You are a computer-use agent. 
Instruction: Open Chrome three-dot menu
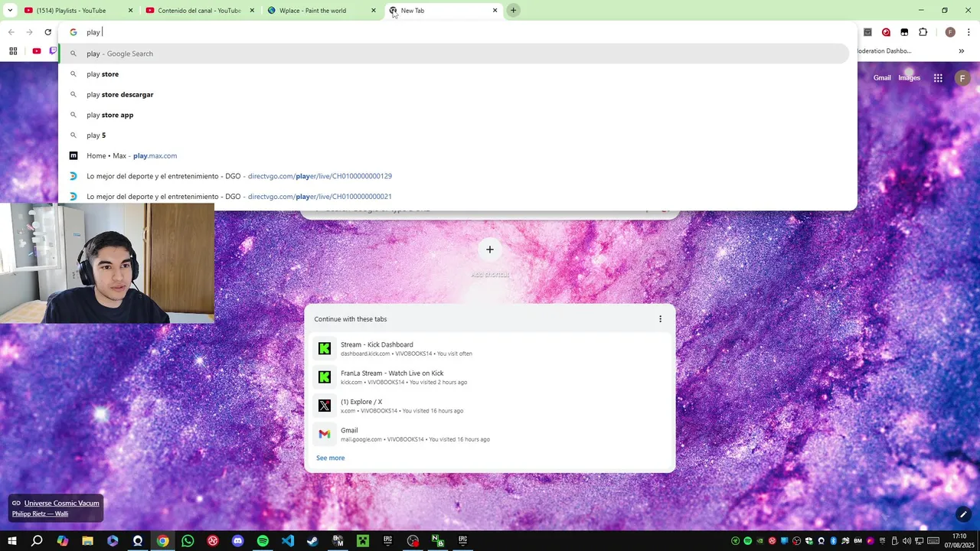pos(969,32)
